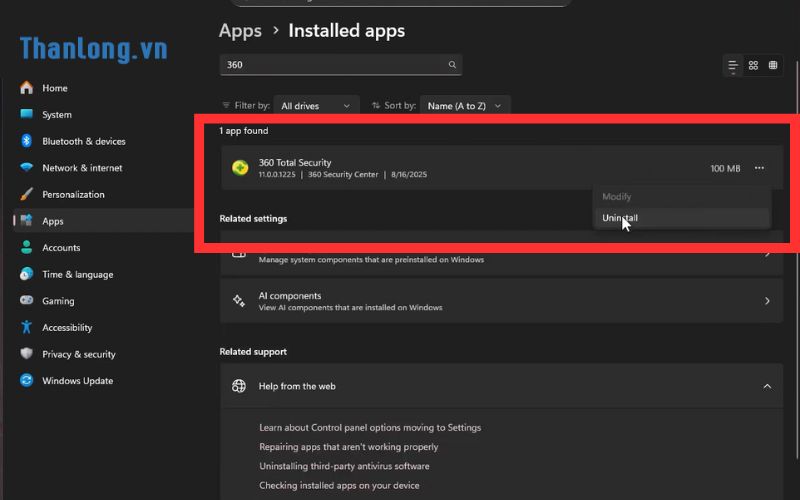Open Personalization settings
The width and height of the screenshot is (800, 500).
click(x=73, y=194)
